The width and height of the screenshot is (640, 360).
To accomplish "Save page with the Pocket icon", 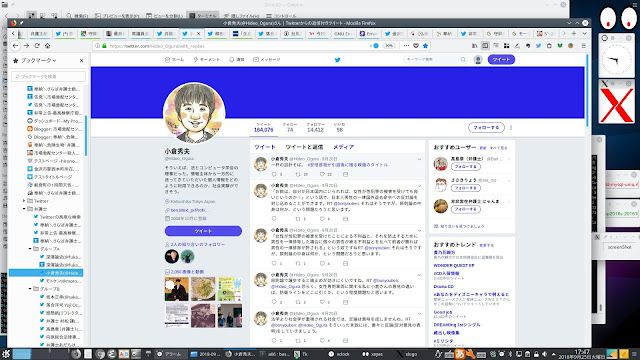I will pos(416,46).
